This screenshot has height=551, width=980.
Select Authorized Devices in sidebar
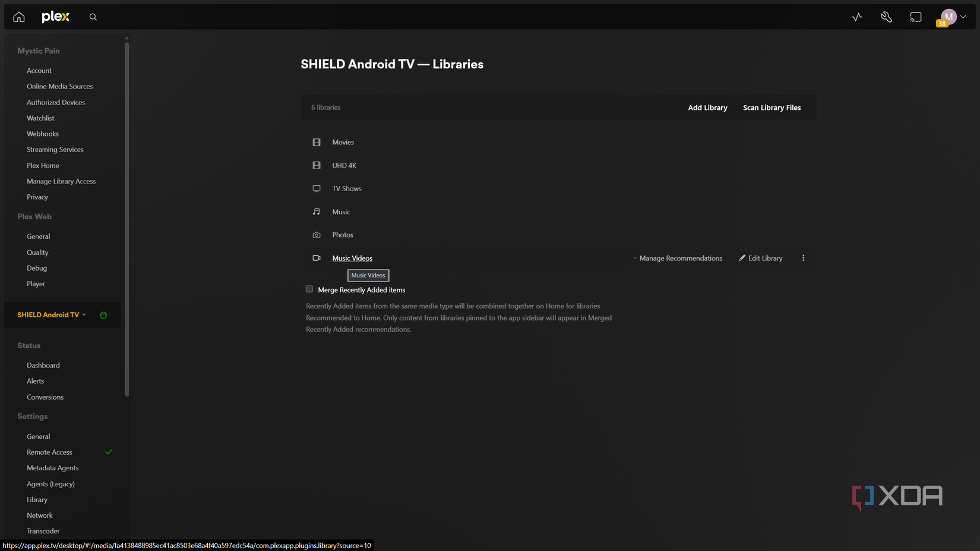pos(56,102)
